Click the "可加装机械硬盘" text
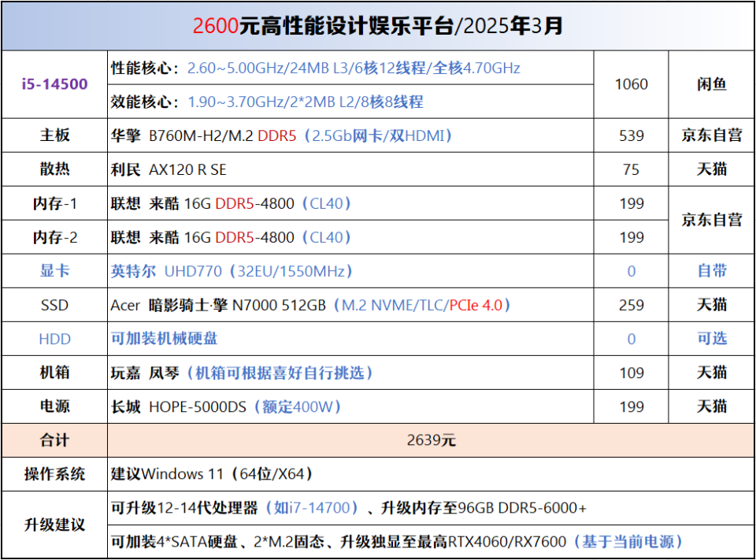The height and width of the screenshot is (560, 756). 164,339
